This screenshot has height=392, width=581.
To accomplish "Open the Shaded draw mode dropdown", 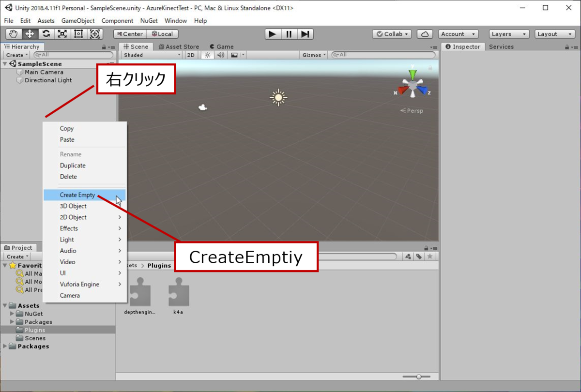I will pos(152,55).
